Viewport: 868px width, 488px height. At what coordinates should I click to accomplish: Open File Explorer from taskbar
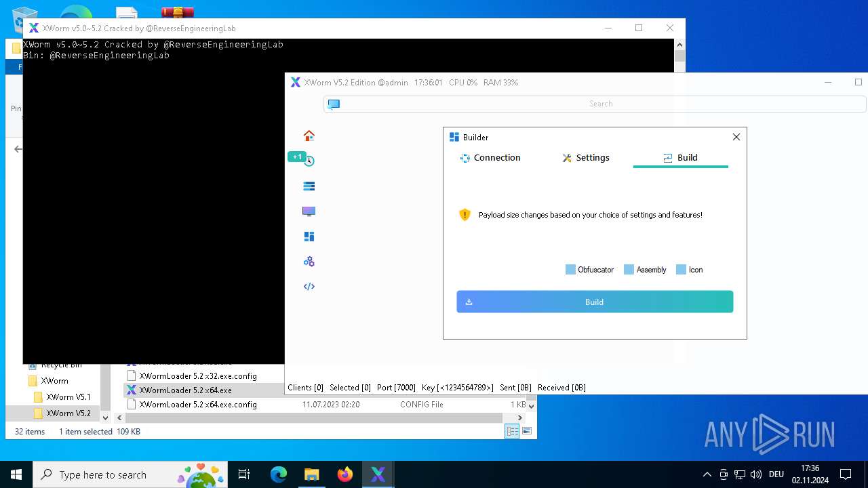(311, 474)
